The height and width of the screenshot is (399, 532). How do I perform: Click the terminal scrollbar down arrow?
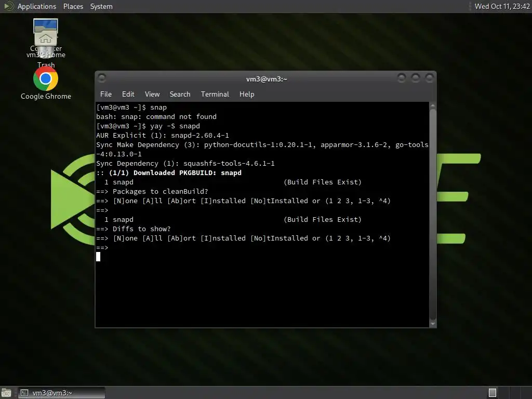pyautogui.click(x=433, y=324)
